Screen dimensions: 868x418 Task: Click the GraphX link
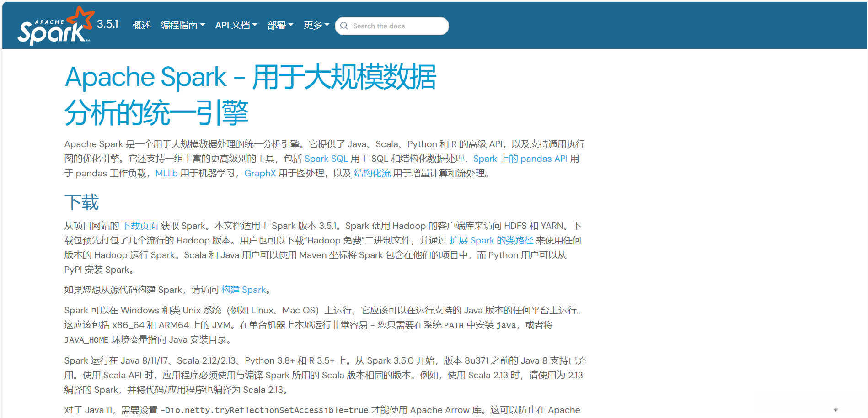tap(260, 173)
